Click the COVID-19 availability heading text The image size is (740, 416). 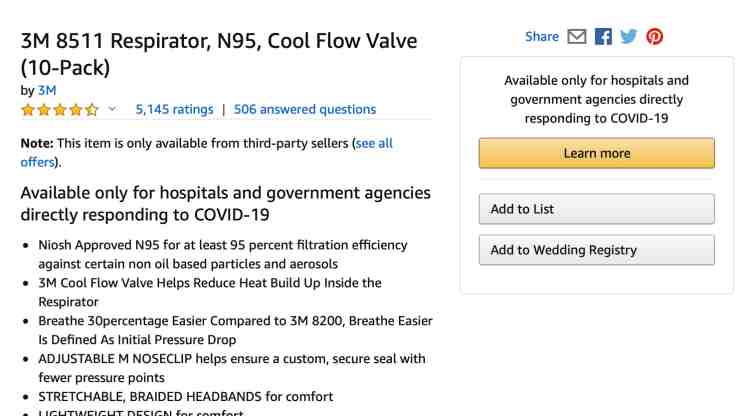(226, 204)
